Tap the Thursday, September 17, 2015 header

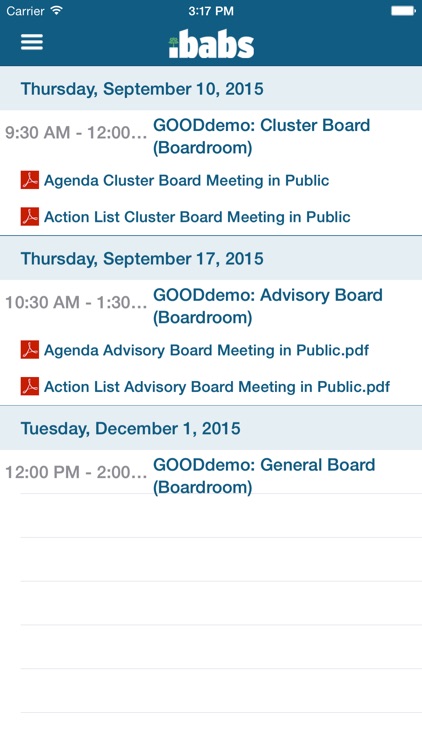click(x=211, y=258)
